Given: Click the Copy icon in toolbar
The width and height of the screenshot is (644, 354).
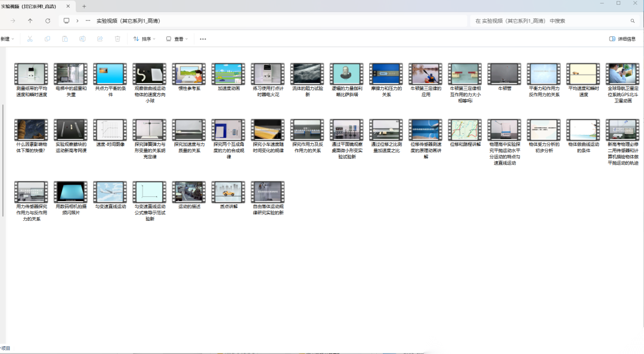Looking at the screenshot, I should [47, 39].
